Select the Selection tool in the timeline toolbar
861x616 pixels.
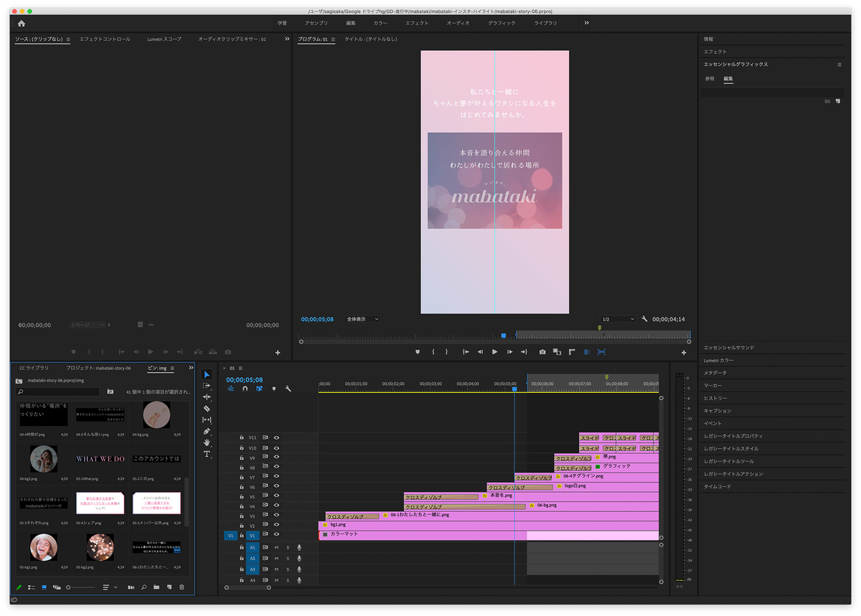coord(207,374)
